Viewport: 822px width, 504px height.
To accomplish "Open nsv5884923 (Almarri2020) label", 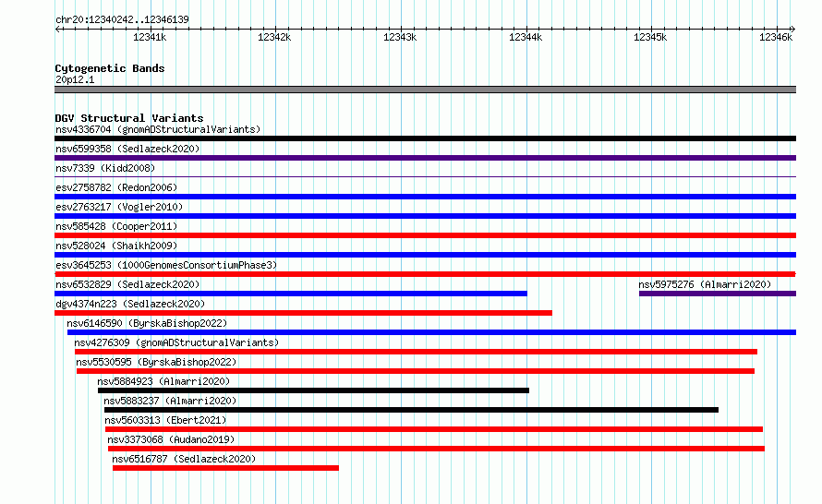I will coord(163,381).
